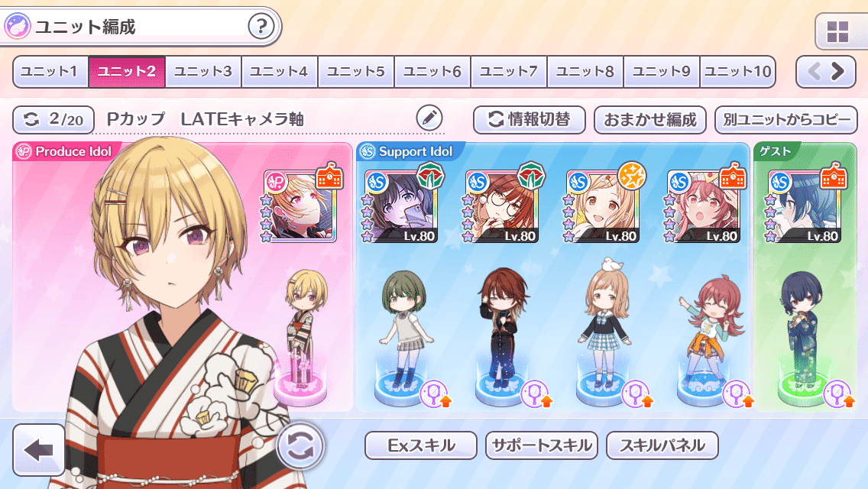The image size is (868, 489).
Task: Tap the back arrow button
Action: pos(39,450)
